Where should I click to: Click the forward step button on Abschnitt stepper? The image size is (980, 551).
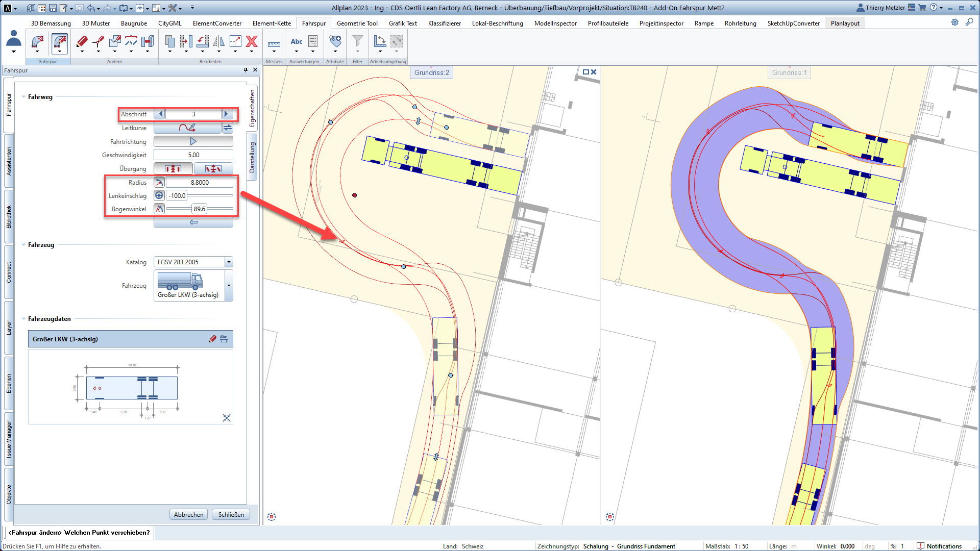[227, 114]
